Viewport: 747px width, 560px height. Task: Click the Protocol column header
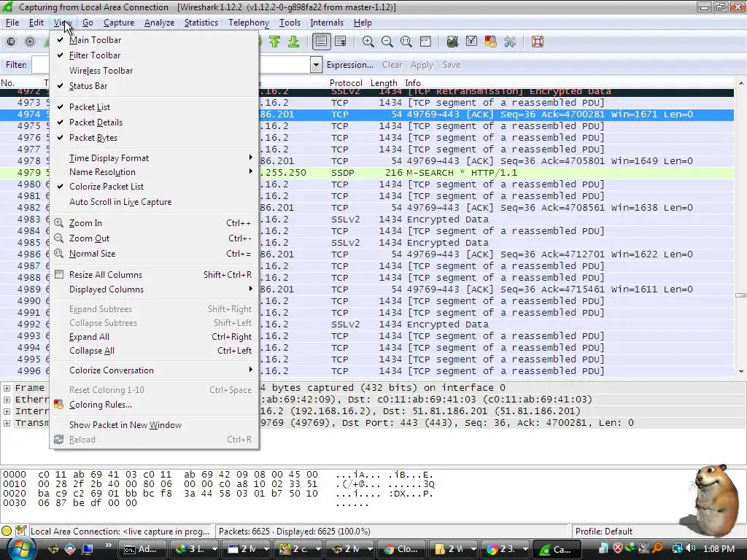click(346, 83)
